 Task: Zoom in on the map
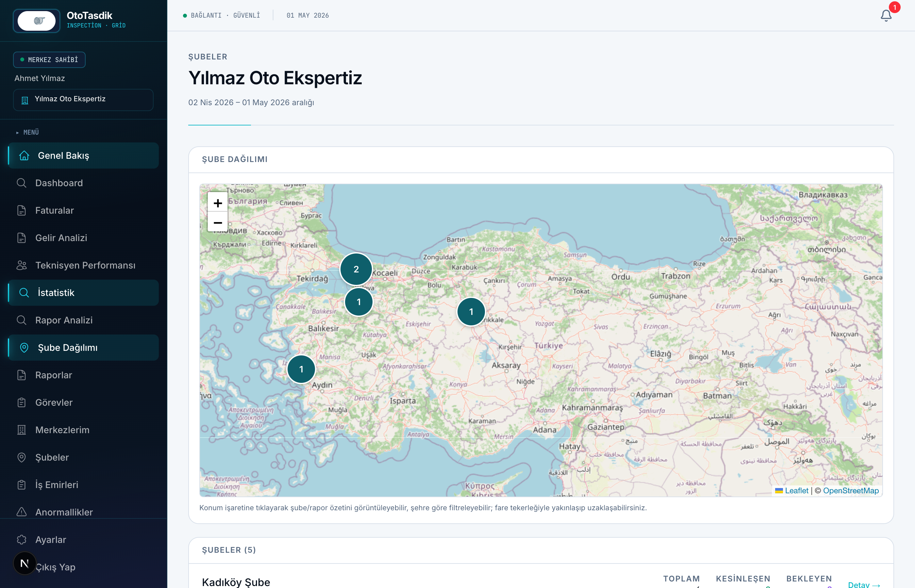point(218,203)
